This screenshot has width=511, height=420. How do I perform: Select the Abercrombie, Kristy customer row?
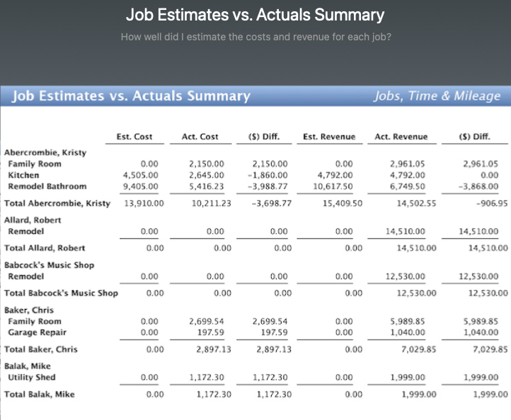click(x=45, y=152)
